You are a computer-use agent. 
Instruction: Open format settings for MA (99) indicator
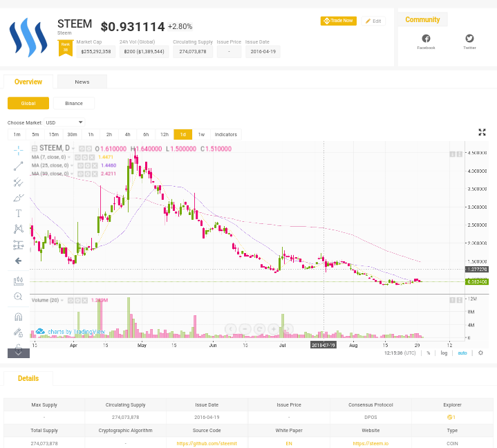[x=88, y=174]
